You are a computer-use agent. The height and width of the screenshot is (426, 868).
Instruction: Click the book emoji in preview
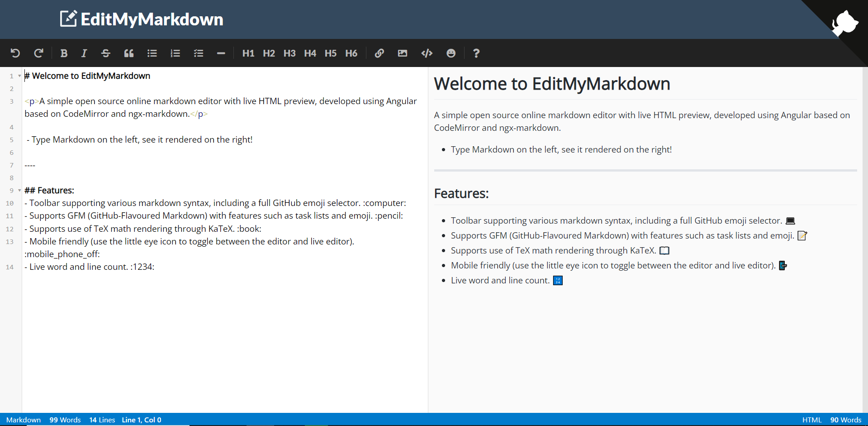664,251
